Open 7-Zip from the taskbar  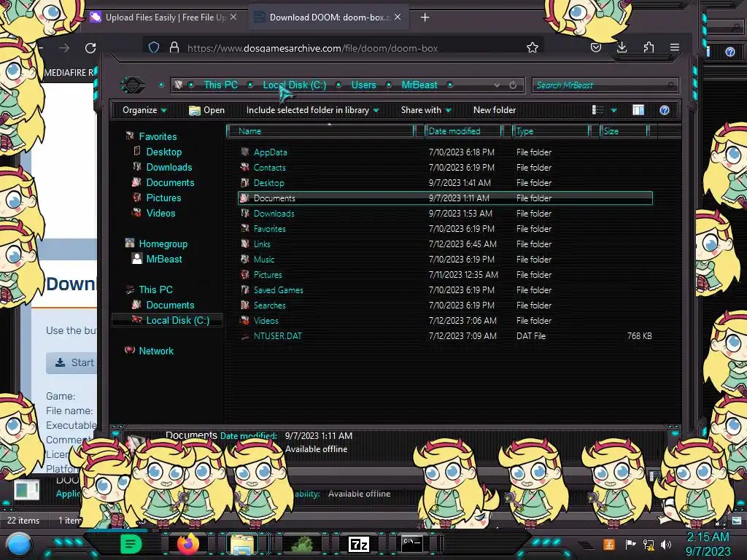point(359,544)
